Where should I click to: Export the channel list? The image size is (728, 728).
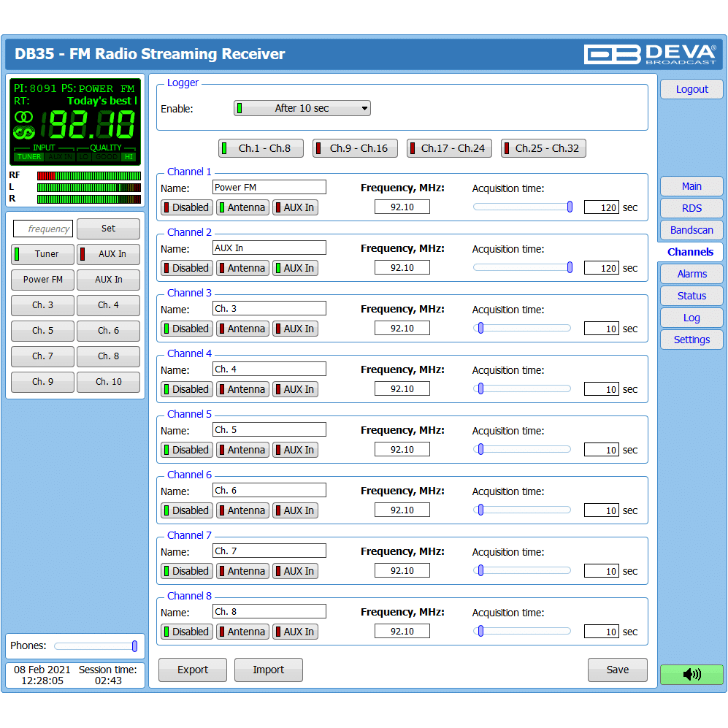click(x=193, y=670)
